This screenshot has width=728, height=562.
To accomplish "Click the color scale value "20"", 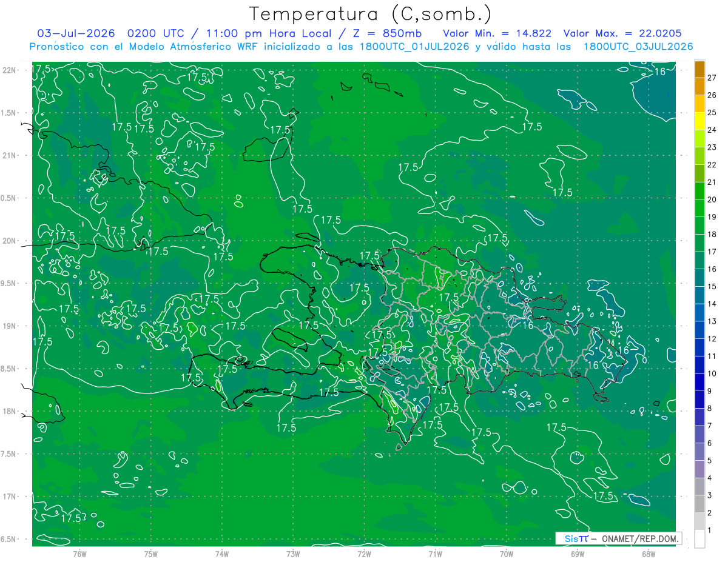I will [x=712, y=199].
